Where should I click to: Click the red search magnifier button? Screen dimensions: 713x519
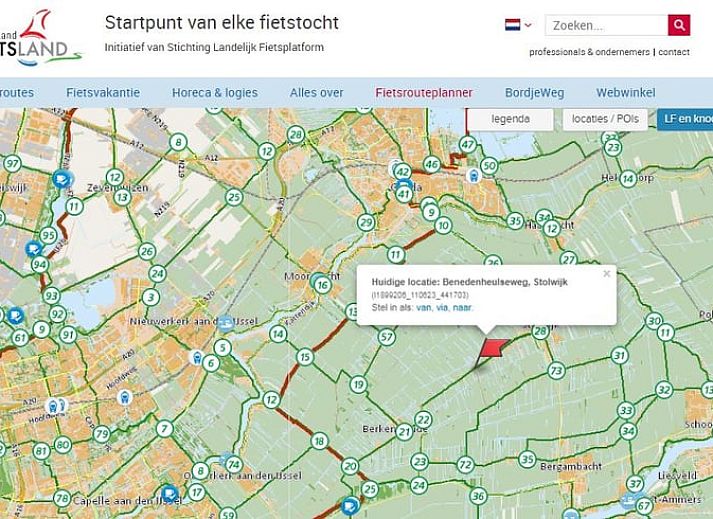[x=679, y=25]
